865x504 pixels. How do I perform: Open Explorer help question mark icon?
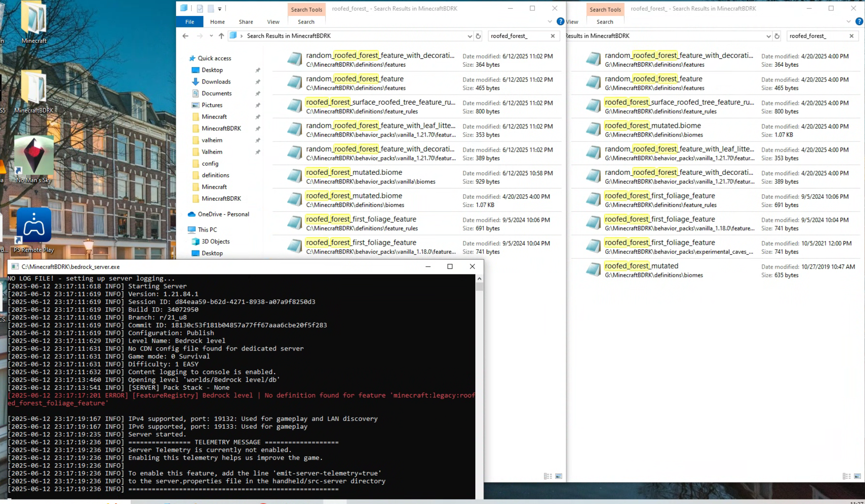tap(560, 21)
